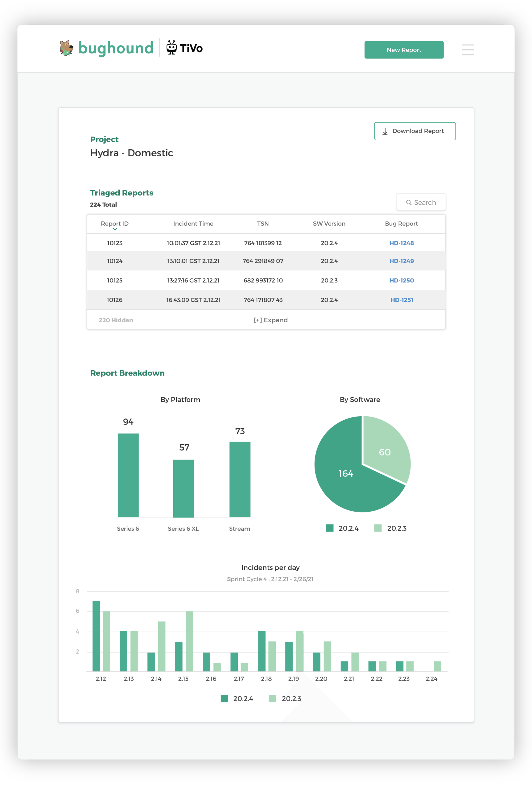The width and height of the screenshot is (532, 786).
Task: Click the 20.2.3 pie chart legend swatch
Action: (x=378, y=528)
